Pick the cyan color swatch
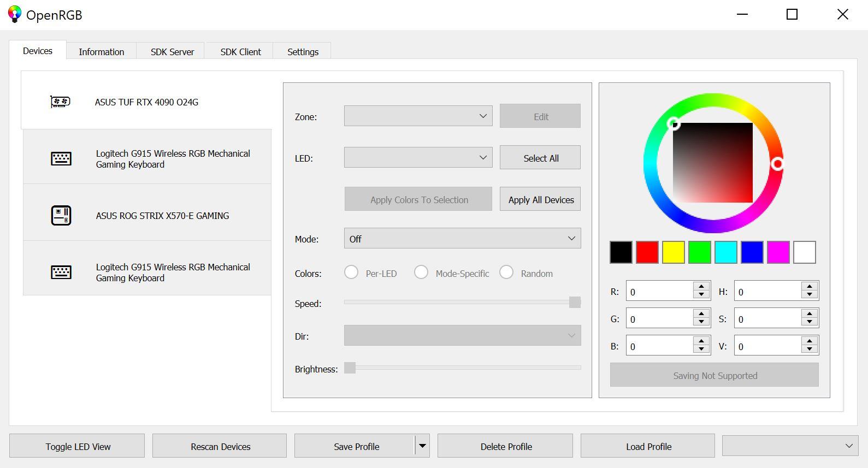This screenshot has height=468, width=868. 726,252
